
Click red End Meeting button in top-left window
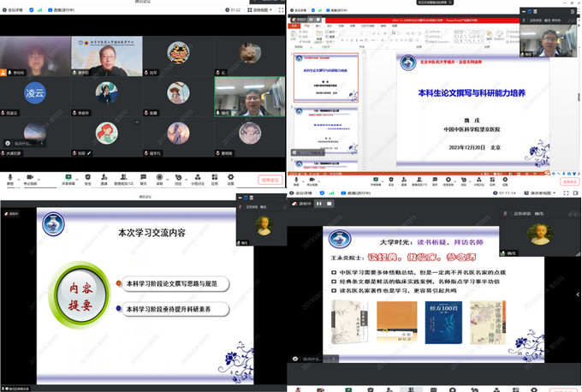pos(269,180)
